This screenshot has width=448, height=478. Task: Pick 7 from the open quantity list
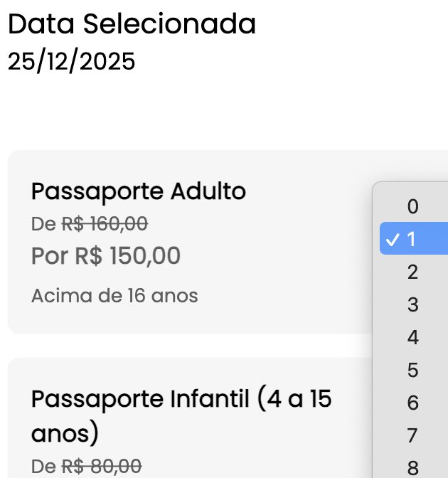coord(412,435)
